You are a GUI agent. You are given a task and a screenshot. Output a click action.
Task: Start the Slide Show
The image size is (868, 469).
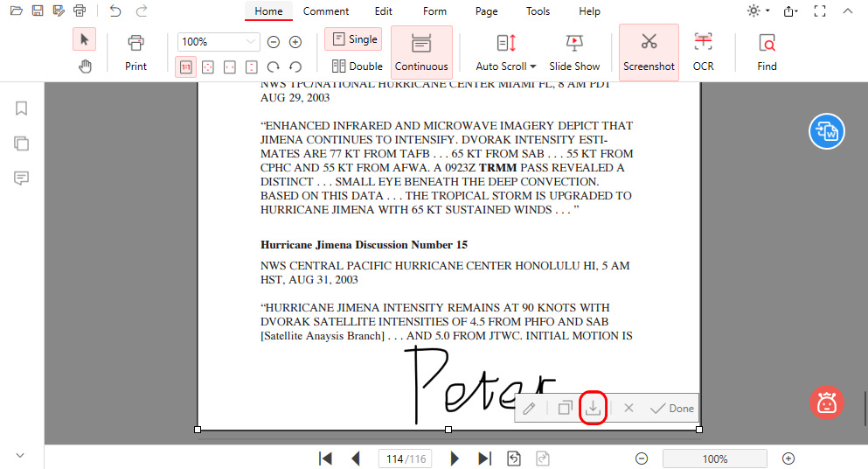574,52
